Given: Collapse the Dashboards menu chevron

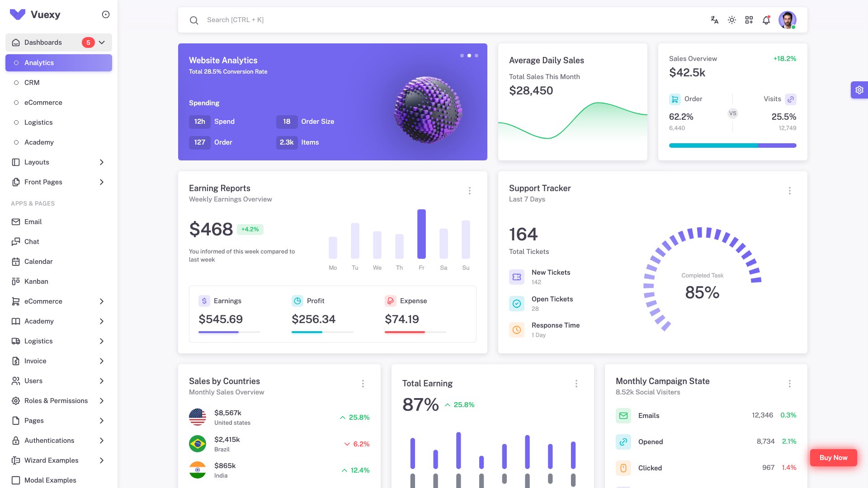Looking at the screenshot, I should tap(102, 42).
